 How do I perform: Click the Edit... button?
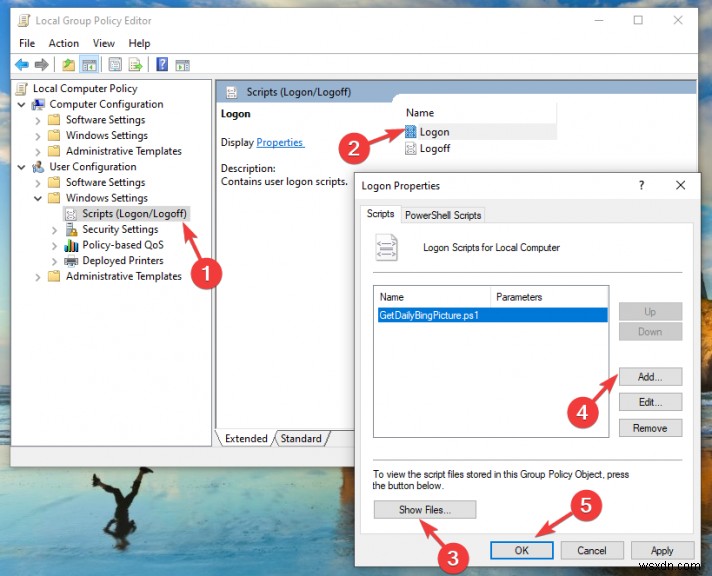pos(650,402)
